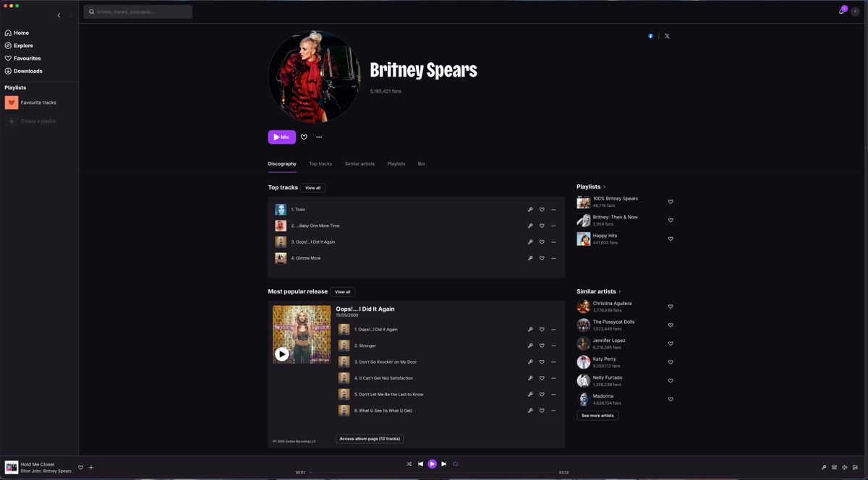This screenshot has width=868, height=480.
Task: Switch to the Top tracks tab
Action: pyautogui.click(x=320, y=163)
